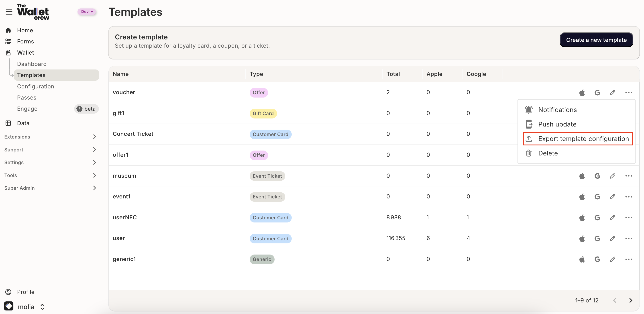Viewport: 644px width, 314px height.
Task: Open Apple preview for voucher template
Action: coord(582,92)
